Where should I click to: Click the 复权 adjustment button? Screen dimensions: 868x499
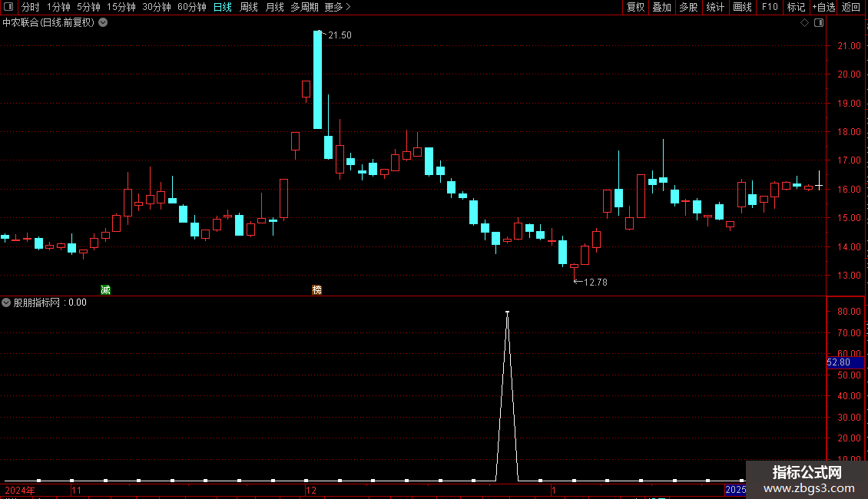635,7
